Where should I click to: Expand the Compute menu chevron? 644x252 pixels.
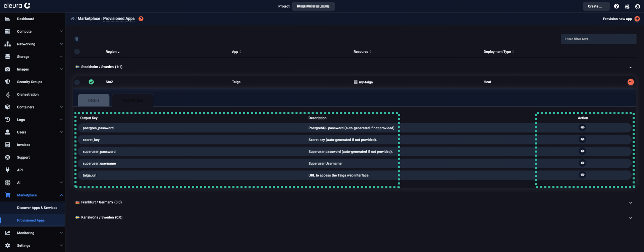tap(61, 31)
